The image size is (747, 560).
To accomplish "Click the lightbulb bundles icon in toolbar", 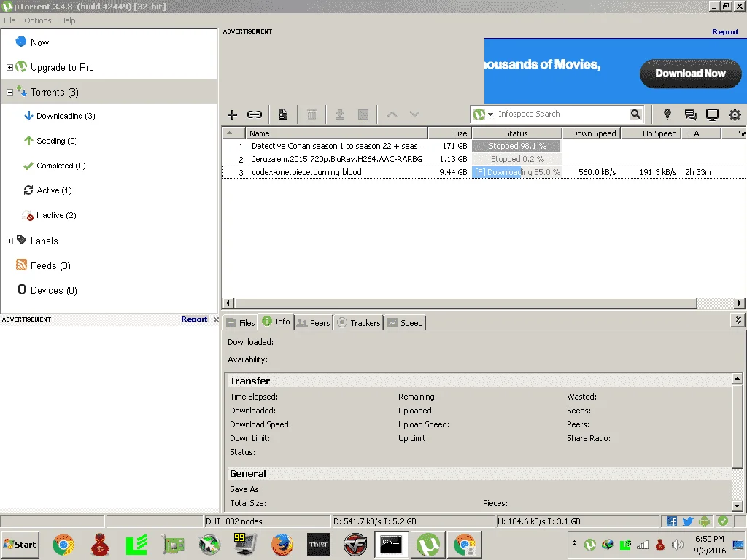I will click(x=667, y=114).
